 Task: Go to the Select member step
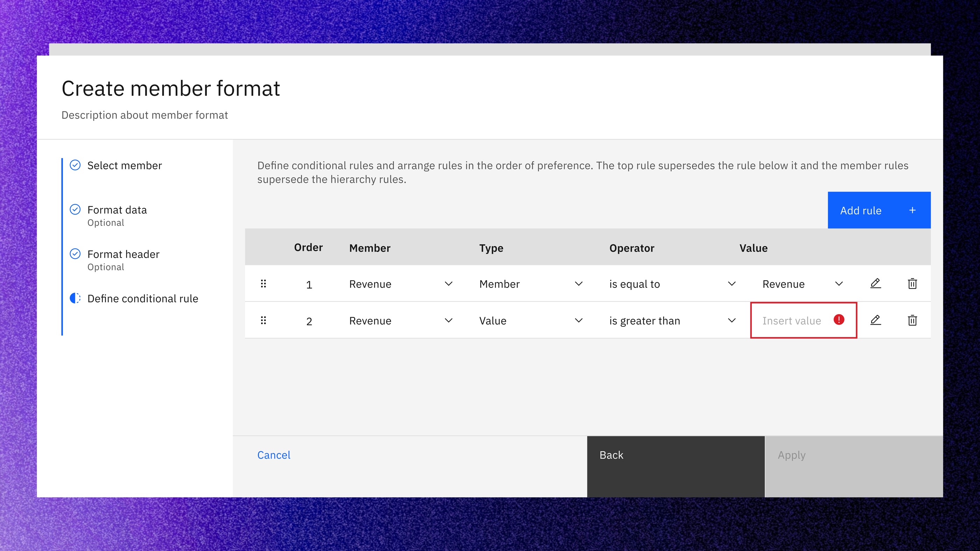[x=124, y=165]
